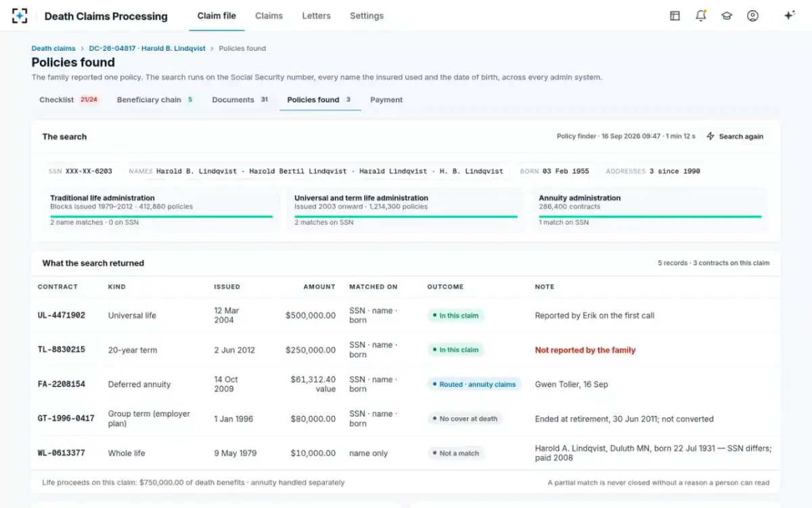
Task: Open contract UL-4471902
Action: (x=62, y=316)
